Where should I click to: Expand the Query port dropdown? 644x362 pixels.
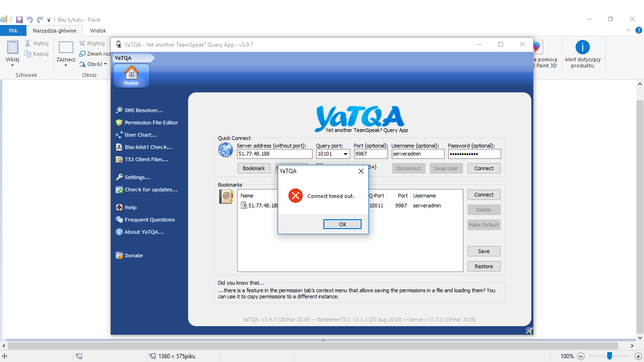[x=346, y=154]
